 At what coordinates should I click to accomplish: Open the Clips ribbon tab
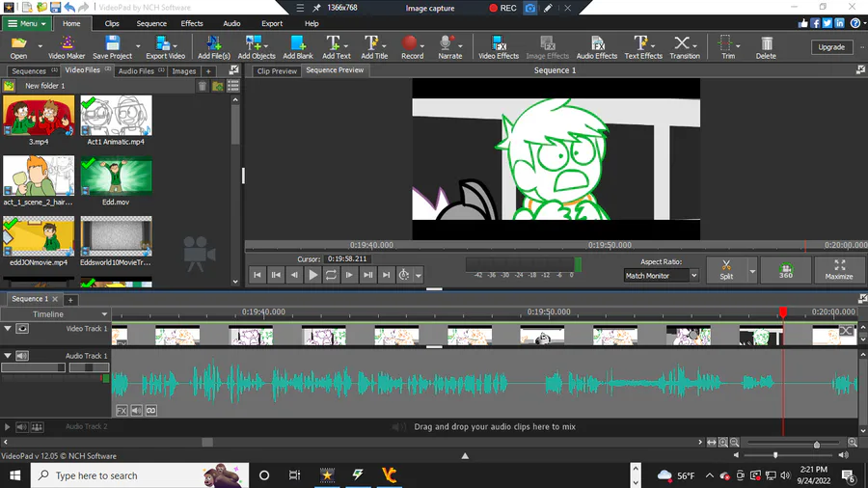[x=112, y=24]
